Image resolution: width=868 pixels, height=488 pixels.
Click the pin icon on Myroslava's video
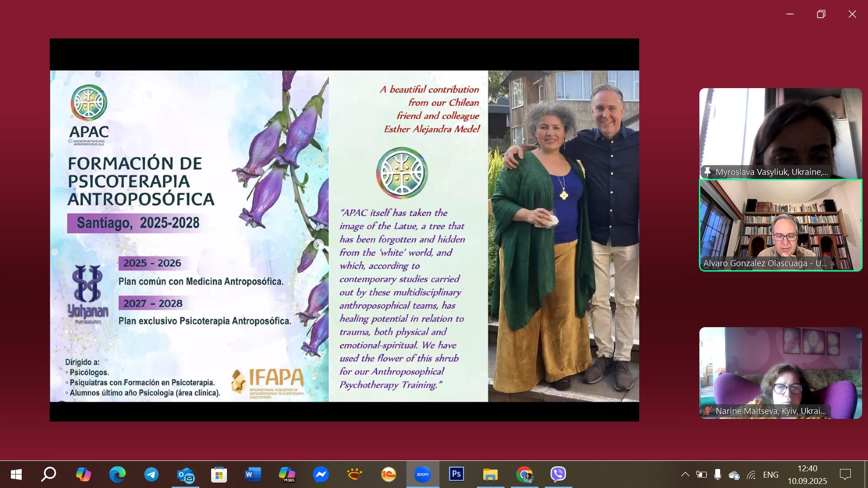[708, 172]
